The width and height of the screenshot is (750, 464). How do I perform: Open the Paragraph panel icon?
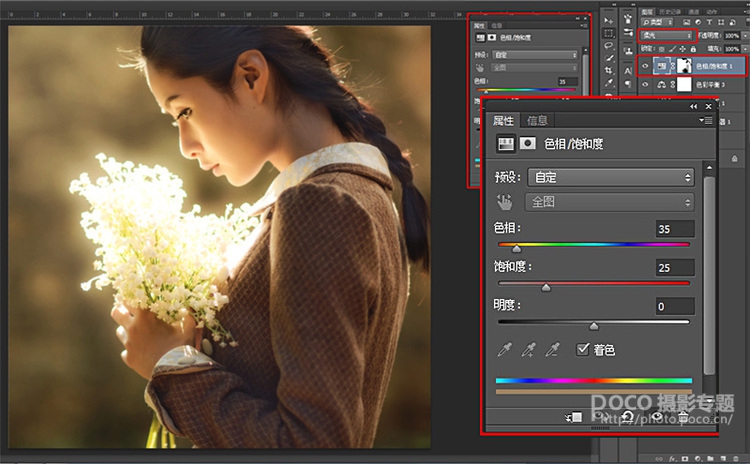pyautogui.click(x=628, y=84)
